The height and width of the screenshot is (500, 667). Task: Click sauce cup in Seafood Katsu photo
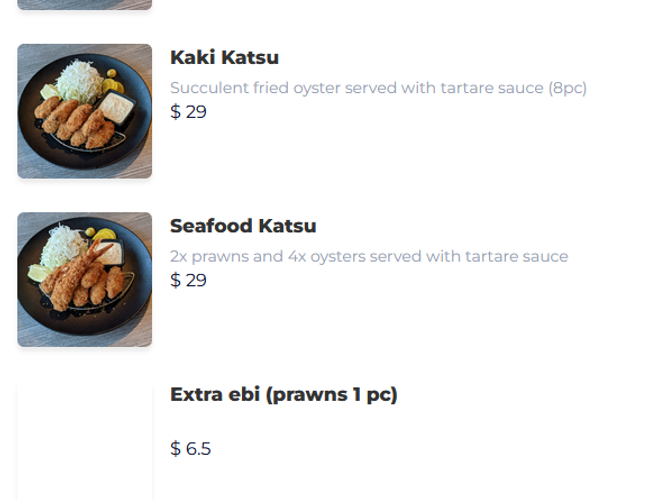point(108,255)
